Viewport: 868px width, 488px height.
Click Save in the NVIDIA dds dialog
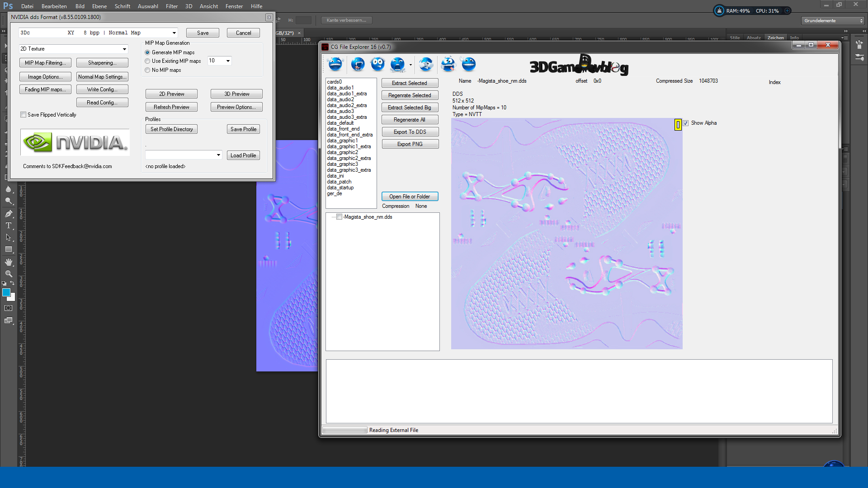pos(203,33)
